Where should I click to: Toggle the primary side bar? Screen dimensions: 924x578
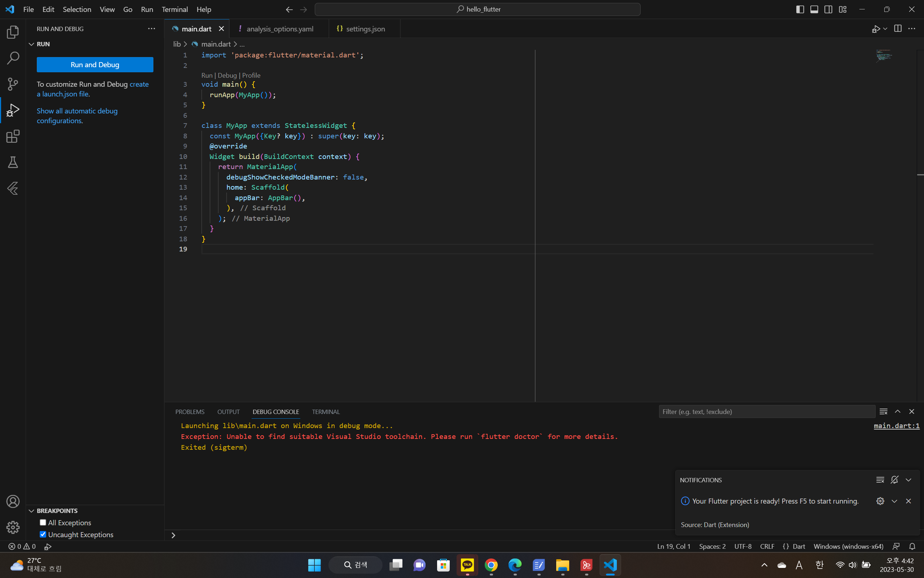pyautogui.click(x=800, y=9)
